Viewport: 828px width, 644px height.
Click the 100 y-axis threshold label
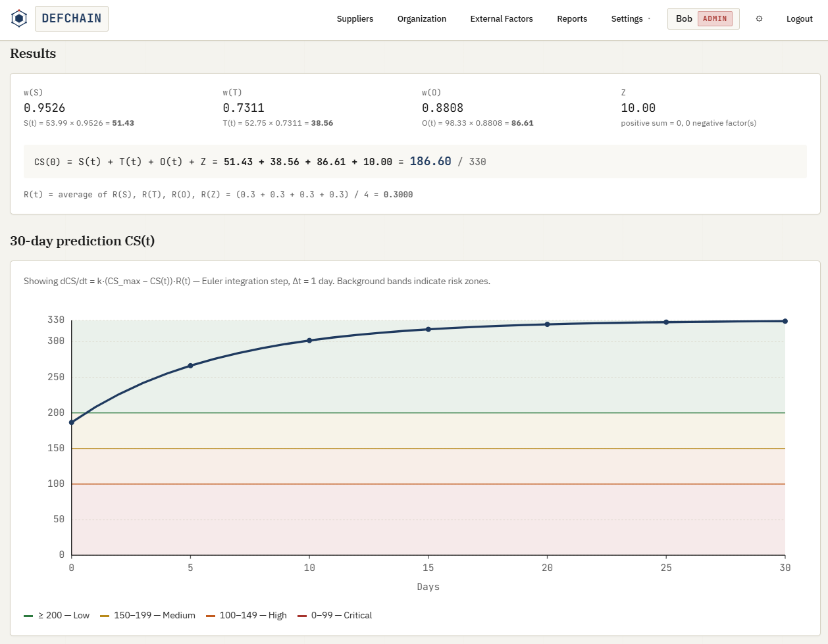56,483
